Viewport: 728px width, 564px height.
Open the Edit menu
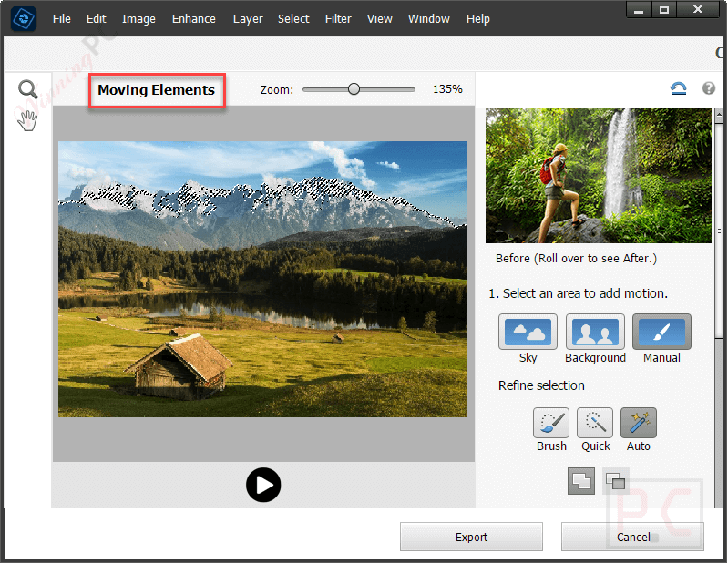click(x=96, y=19)
